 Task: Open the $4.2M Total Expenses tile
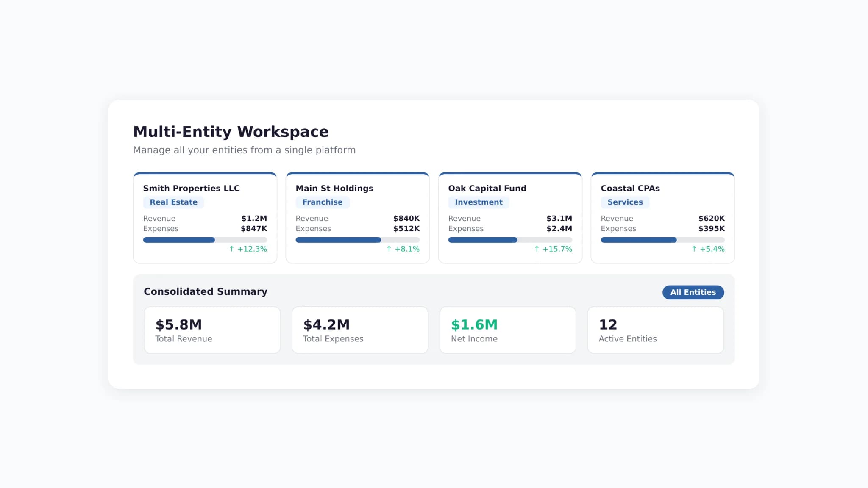[360, 330]
